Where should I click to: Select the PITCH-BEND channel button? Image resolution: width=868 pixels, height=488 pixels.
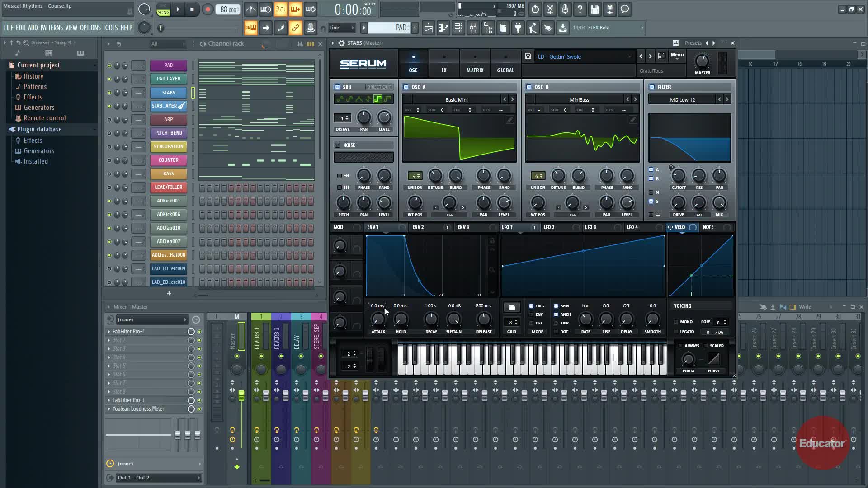click(x=168, y=133)
